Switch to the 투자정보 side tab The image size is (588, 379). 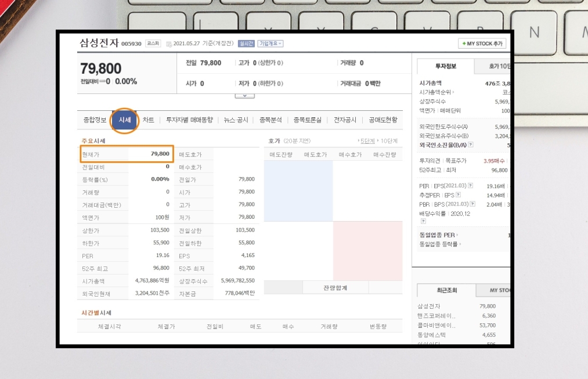pos(446,66)
